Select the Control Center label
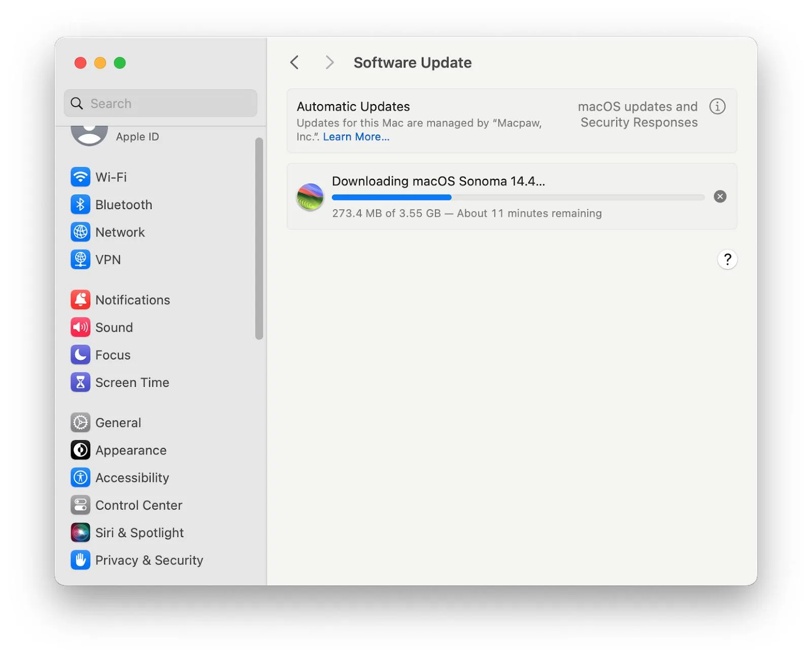The width and height of the screenshot is (812, 658). (x=139, y=505)
